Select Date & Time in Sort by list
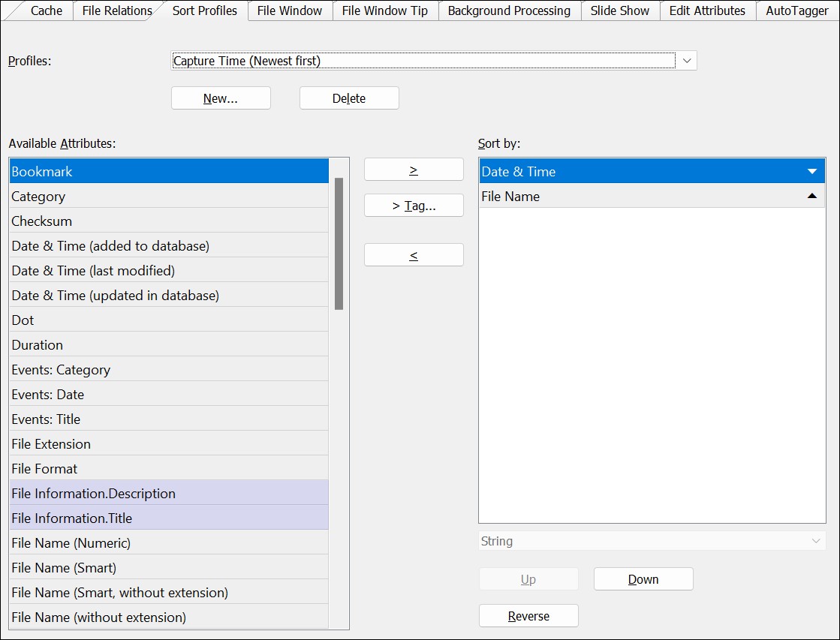Image resolution: width=840 pixels, height=640 pixels. [652, 171]
